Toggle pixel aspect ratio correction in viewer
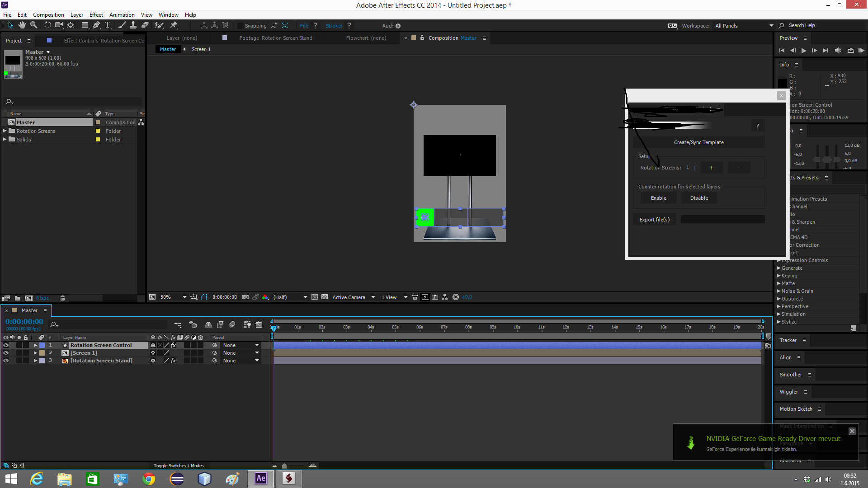The width and height of the screenshot is (868, 488). pyautogui.click(x=415, y=297)
